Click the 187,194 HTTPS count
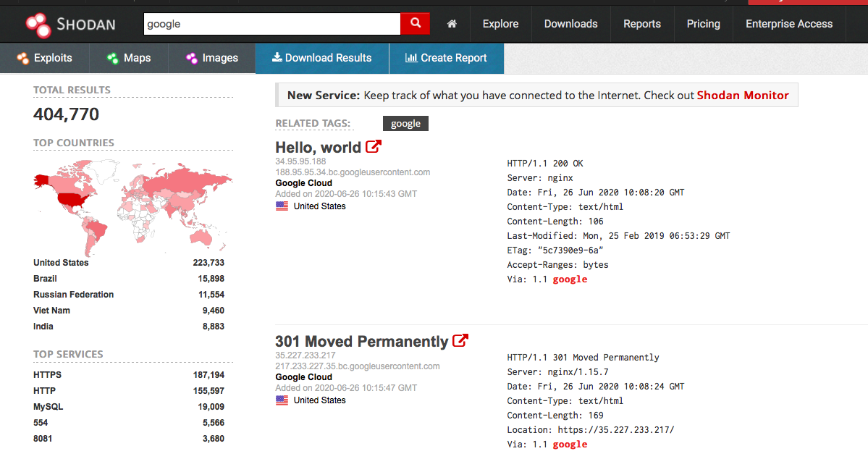 (x=208, y=375)
